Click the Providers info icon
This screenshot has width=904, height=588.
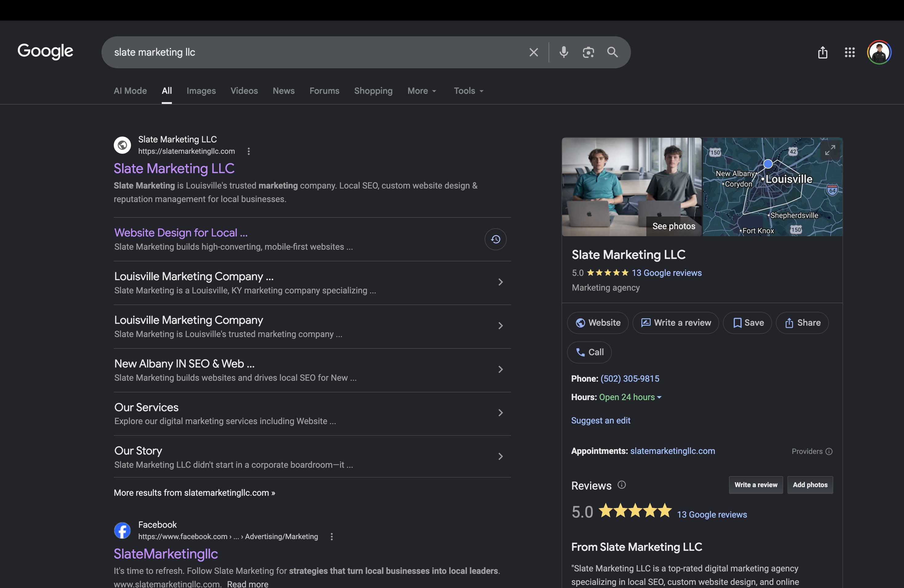(829, 451)
